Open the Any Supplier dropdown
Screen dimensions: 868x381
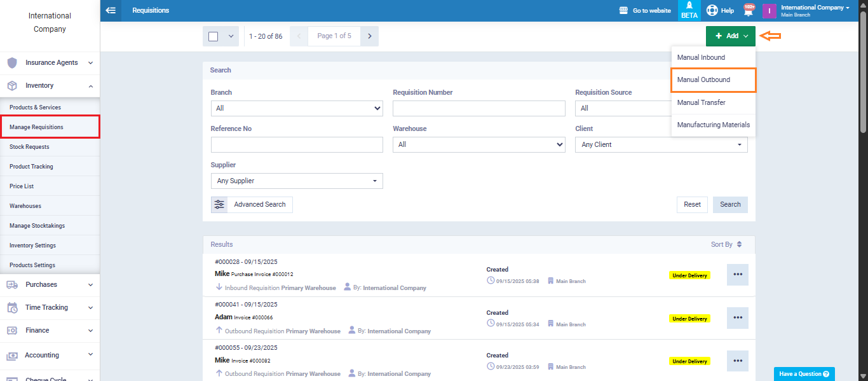tap(297, 181)
